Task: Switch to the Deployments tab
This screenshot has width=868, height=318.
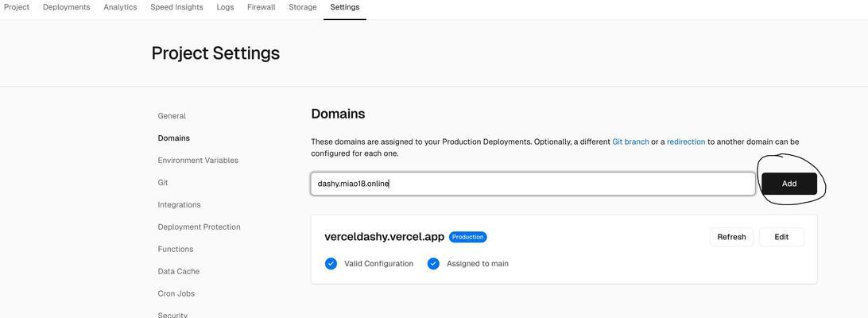Action: tap(67, 7)
